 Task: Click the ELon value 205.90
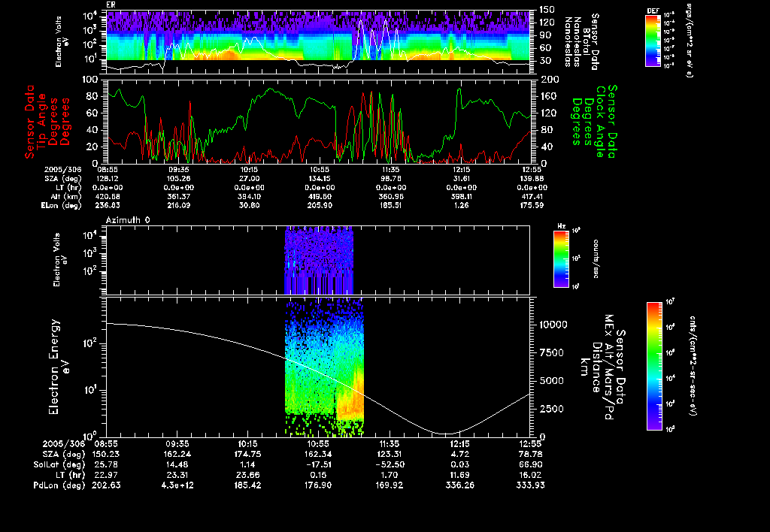coord(319,205)
